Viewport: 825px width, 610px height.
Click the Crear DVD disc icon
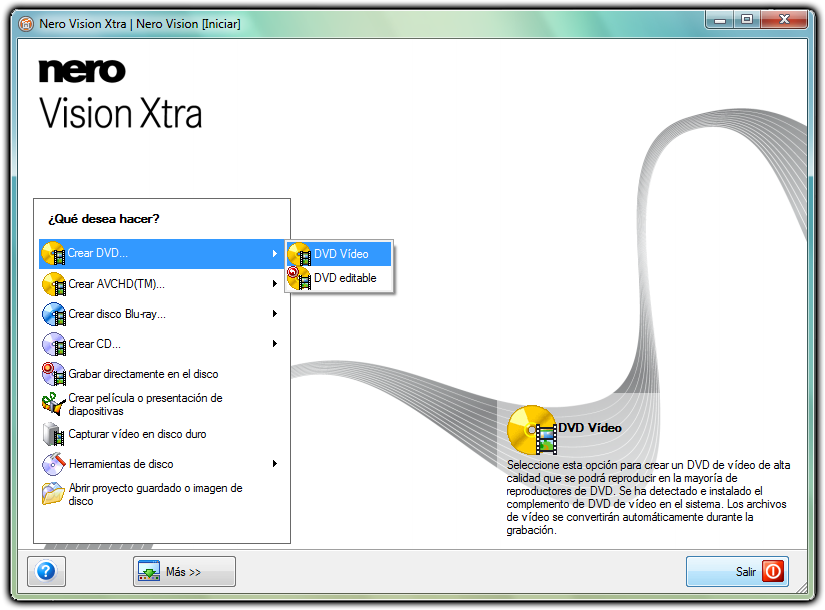[53, 254]
